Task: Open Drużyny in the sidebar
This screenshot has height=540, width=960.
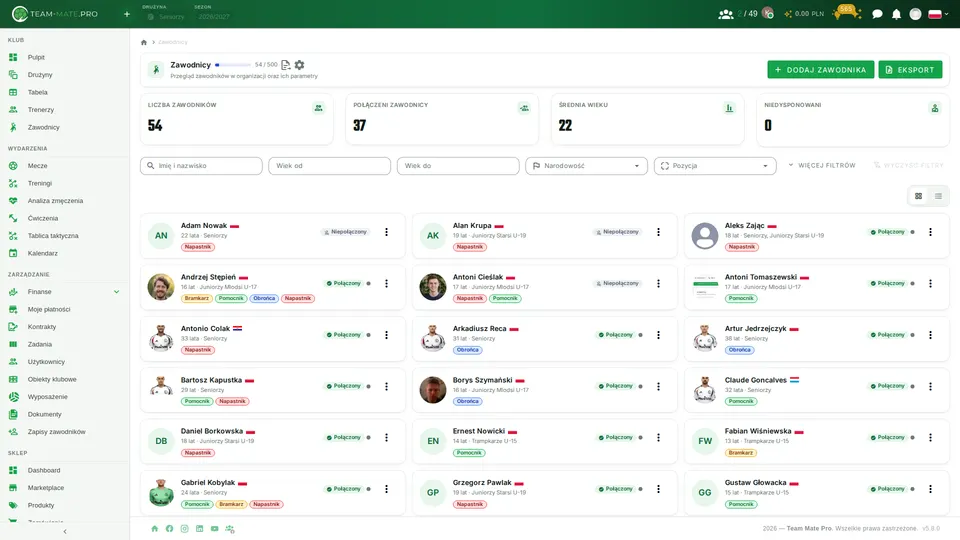Action: click(x=40, y=75)
